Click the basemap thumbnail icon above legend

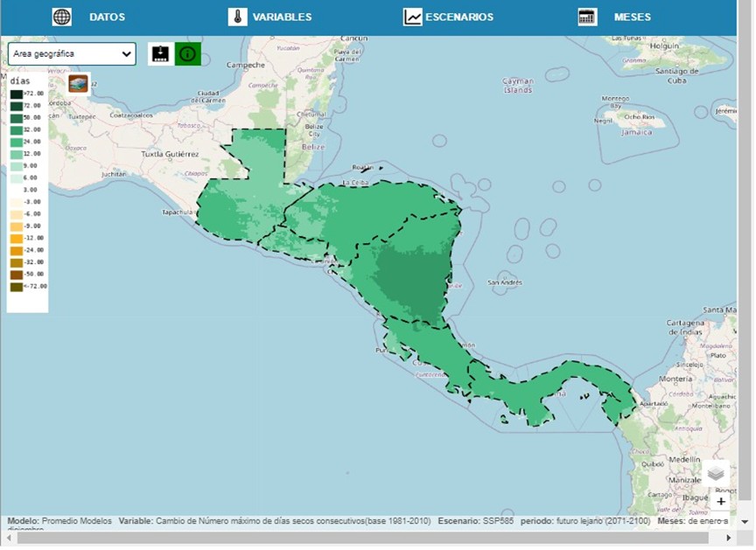click(79, 84)
